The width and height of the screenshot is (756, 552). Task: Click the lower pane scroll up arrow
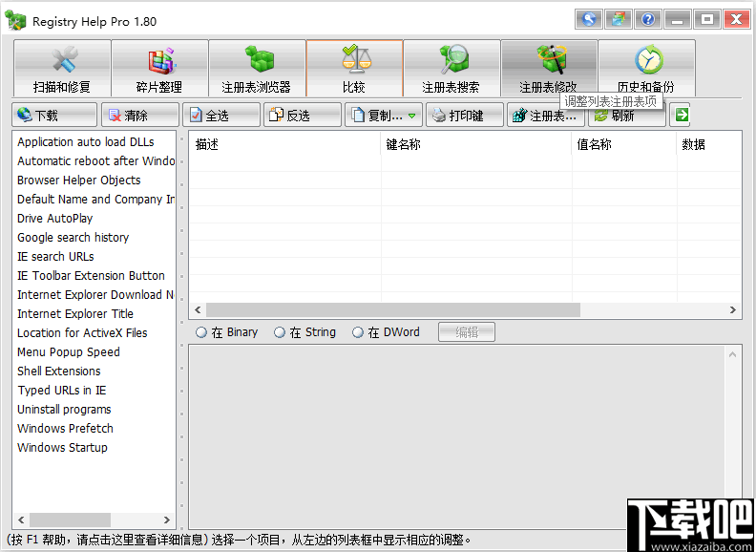(x=732, y=354)
